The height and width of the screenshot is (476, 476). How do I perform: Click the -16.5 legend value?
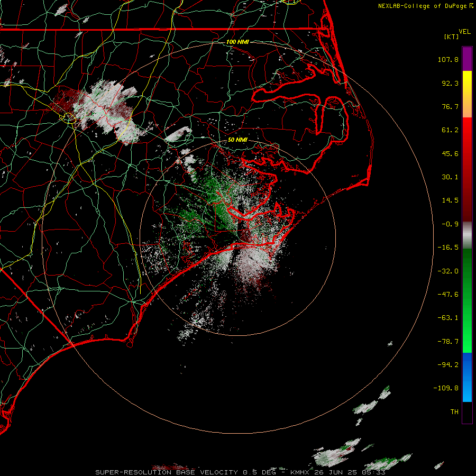point(448,248)
